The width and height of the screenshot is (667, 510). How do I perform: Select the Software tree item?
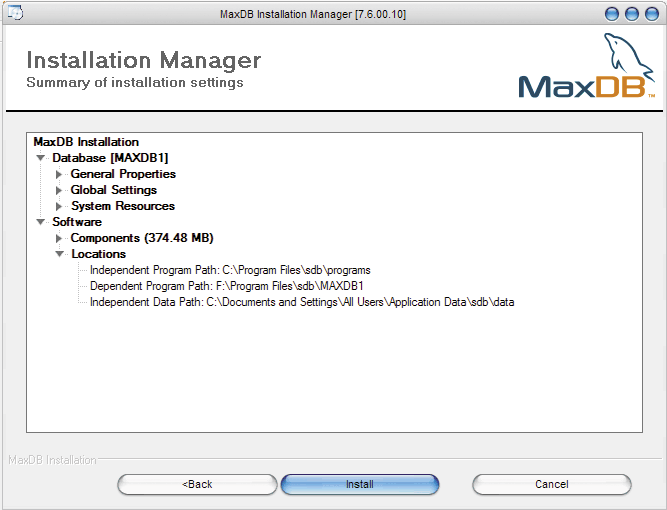(77, 222)
